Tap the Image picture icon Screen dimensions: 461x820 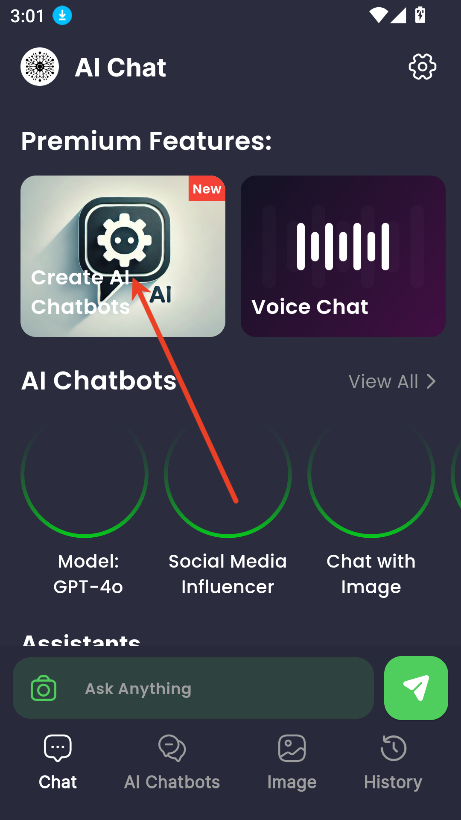292,748
